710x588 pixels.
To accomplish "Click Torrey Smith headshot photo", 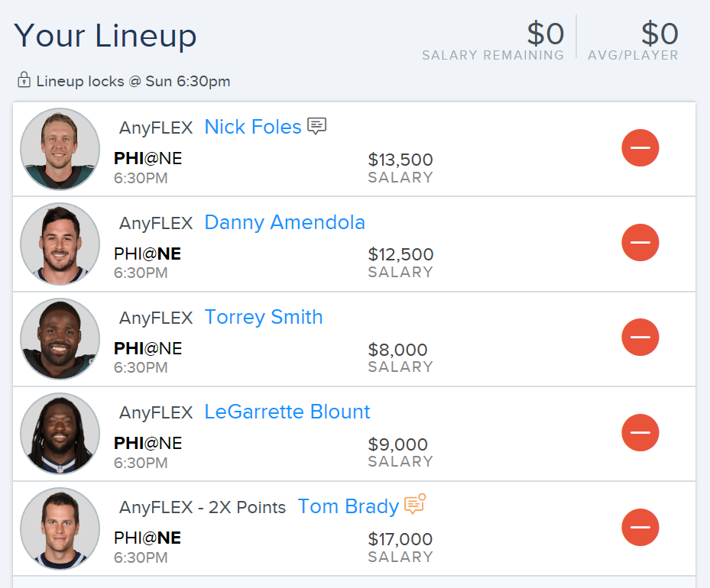I will pyautogui.click(x=60, y=338).
